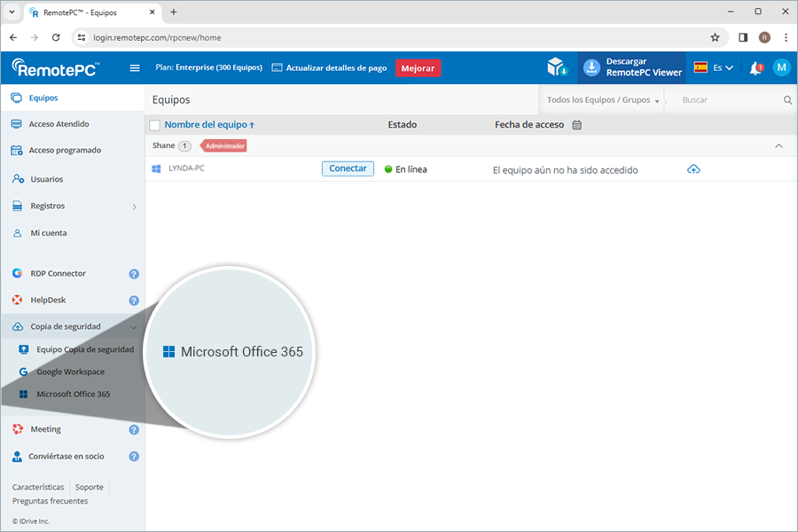Open the RDP Connector section
The image size is (798, 532).
point(59,273)
